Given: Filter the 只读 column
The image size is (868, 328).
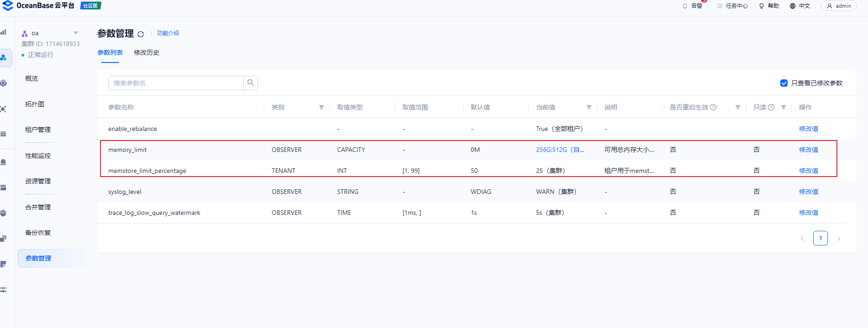Looking at the screenshot, I should coord(784,107).
